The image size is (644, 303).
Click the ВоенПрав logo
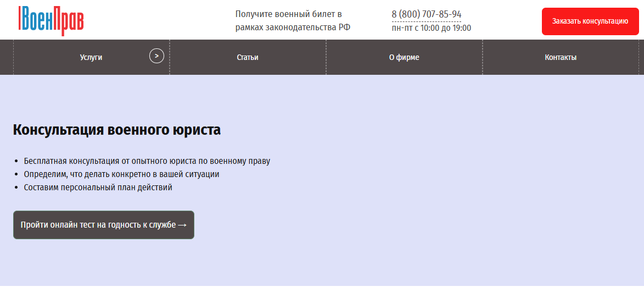click(x=51, y=20)
